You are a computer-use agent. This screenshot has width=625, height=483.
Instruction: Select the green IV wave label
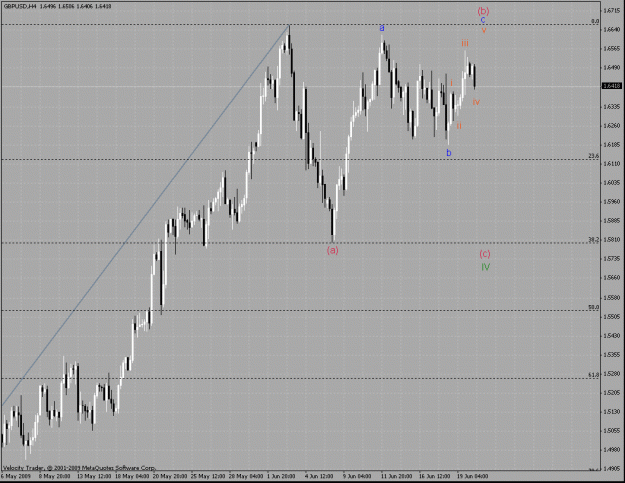[485, 267]
